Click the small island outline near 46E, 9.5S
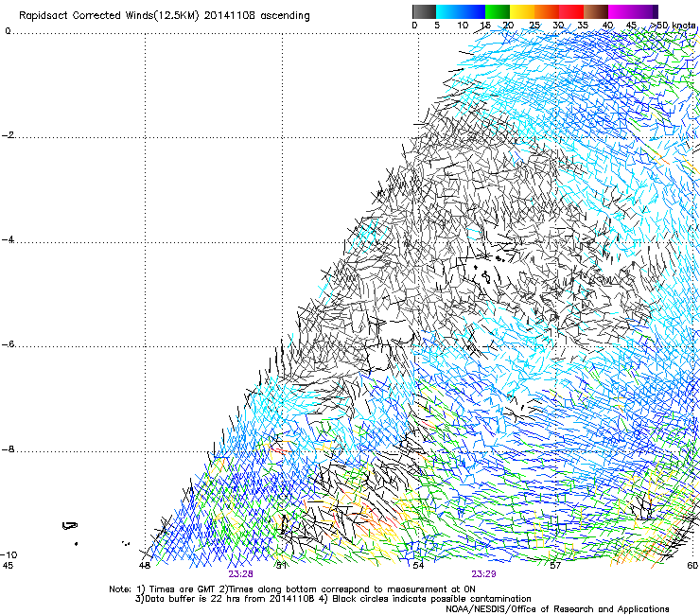Screen dimensions: 700x615 tap(70, 526)
